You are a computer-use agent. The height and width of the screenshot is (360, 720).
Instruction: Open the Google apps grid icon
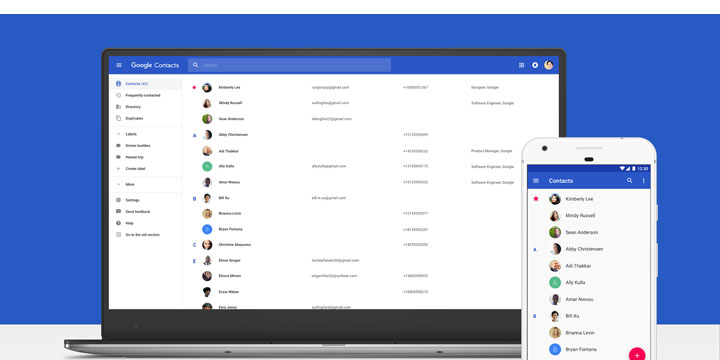[x=521, y=65]
